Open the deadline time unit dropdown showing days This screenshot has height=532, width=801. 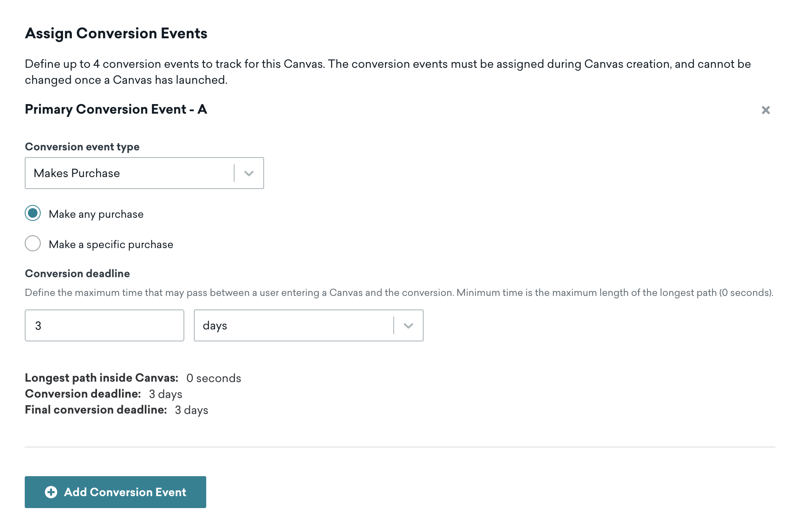(308, 326)
